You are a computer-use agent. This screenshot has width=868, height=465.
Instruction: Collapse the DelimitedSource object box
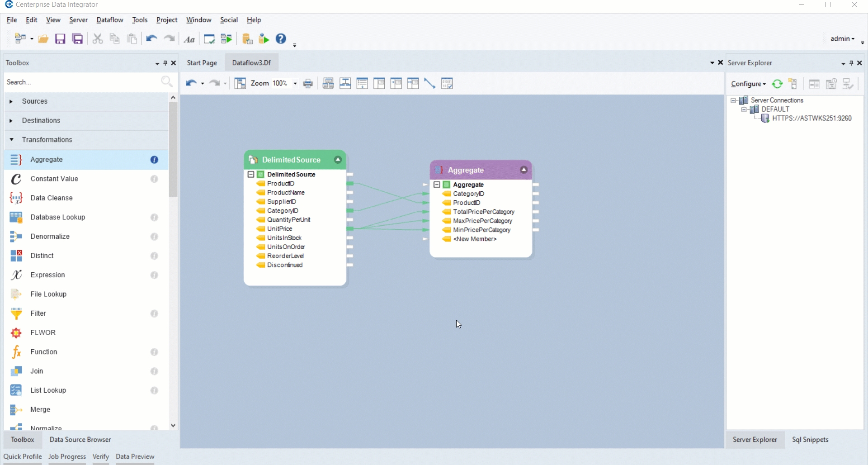click(x=338, y=160)
